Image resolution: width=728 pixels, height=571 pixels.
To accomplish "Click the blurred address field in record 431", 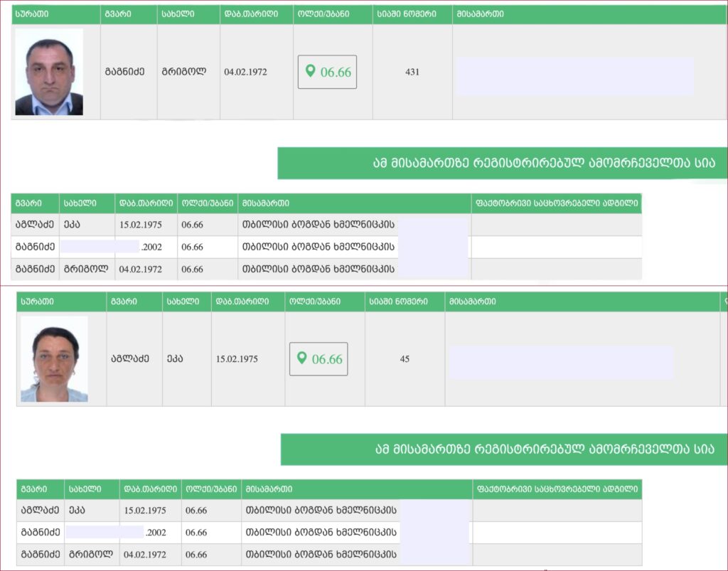I will [574, 76].
